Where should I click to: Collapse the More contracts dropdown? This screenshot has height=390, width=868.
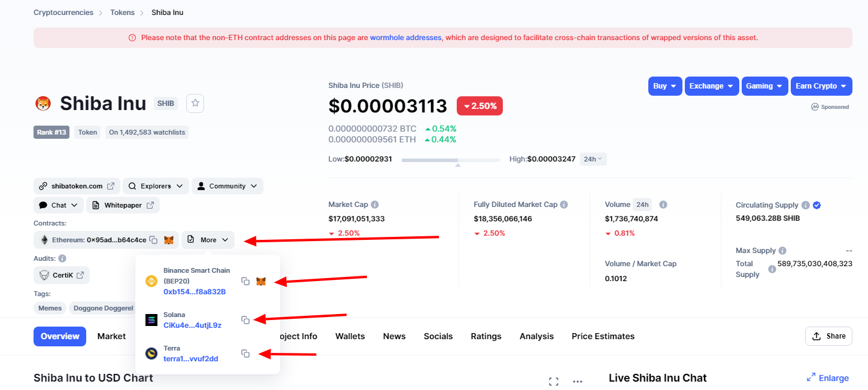tap(208, 240)
